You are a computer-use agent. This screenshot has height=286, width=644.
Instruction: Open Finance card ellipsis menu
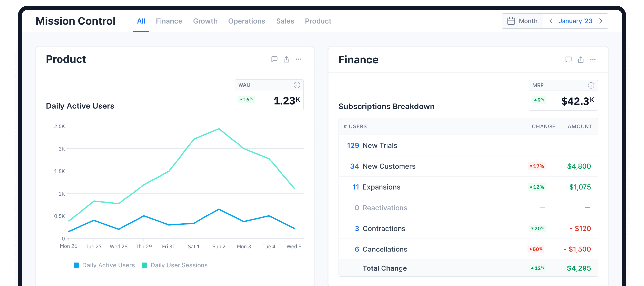[593, 60]
